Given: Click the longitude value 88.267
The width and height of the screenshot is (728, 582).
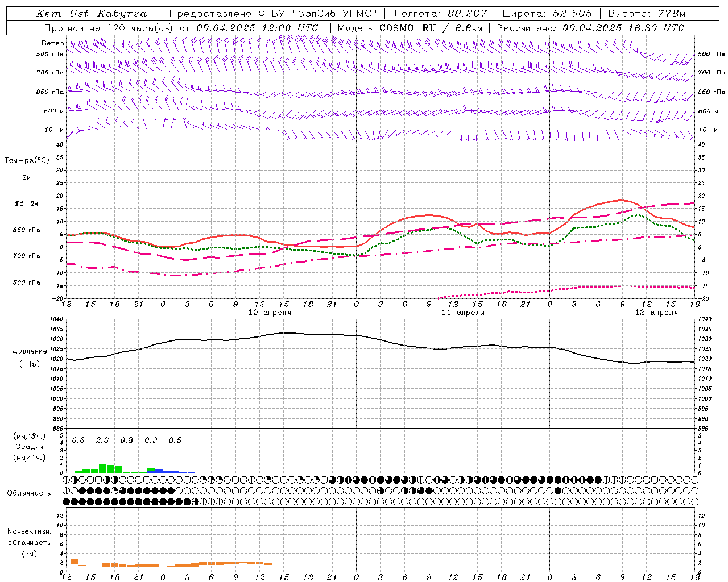Looking at the screenshot, I should [467, 14].
